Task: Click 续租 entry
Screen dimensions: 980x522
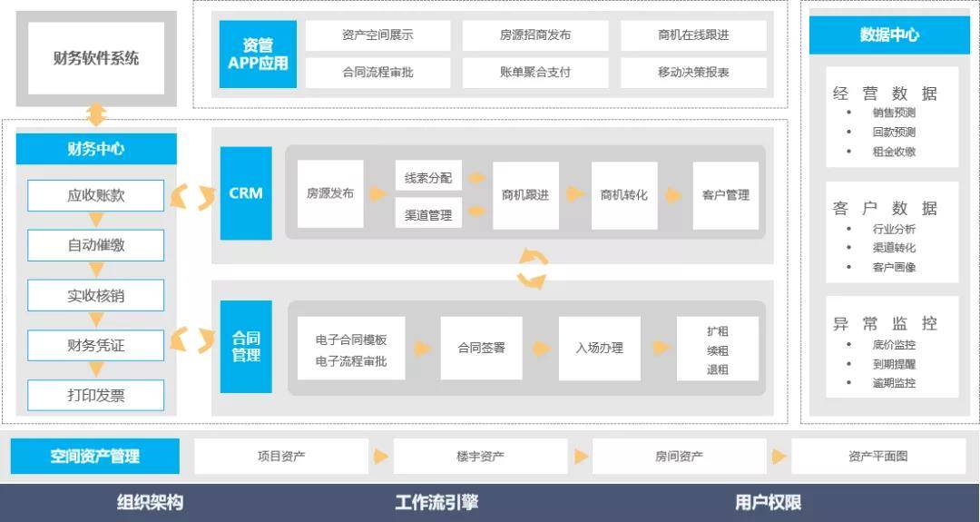Action: [x=718, y=350]
